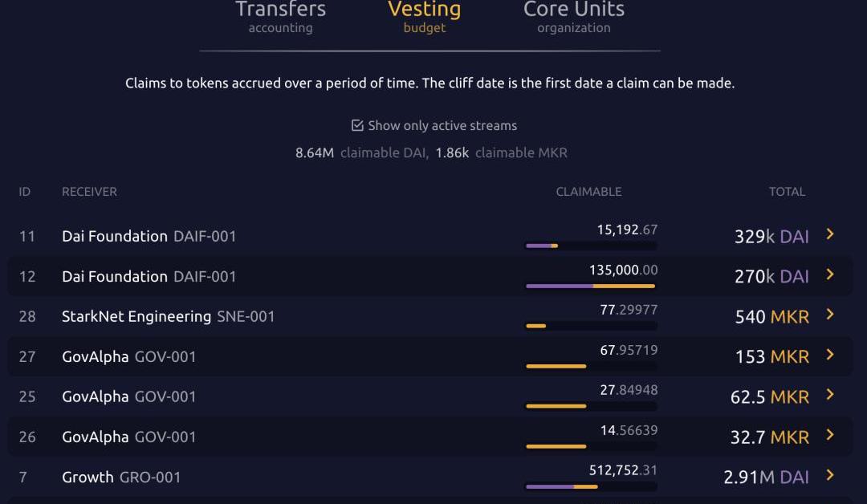Open details chevron for stream ID 11
The image size is (867, 504).
[x=829, y=234]
